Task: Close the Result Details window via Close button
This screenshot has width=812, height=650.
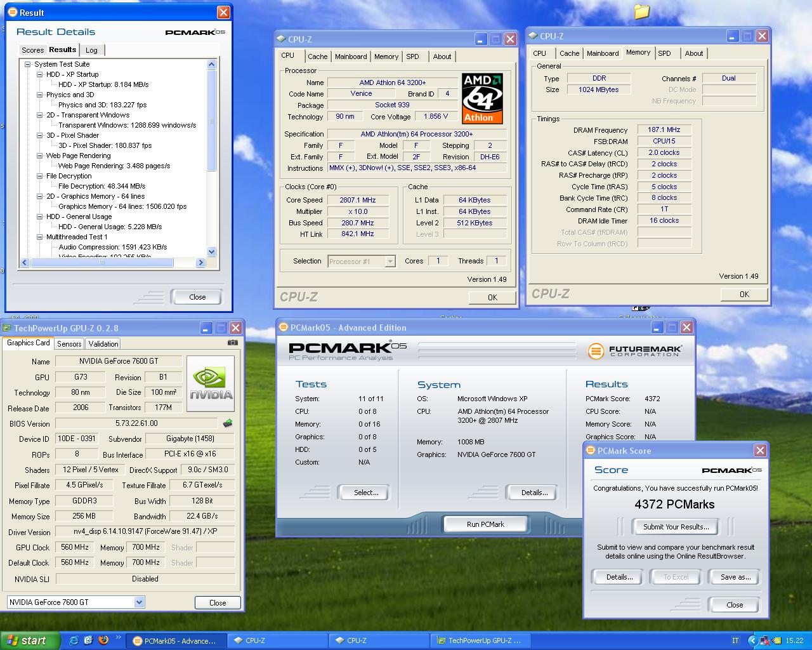Action: click(197, 297)
